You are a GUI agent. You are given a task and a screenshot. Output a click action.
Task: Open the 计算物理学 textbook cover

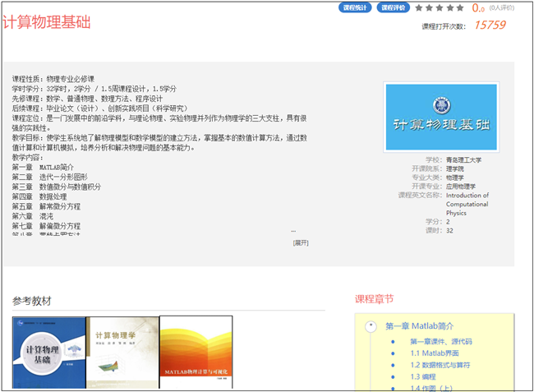click(122, 353)
